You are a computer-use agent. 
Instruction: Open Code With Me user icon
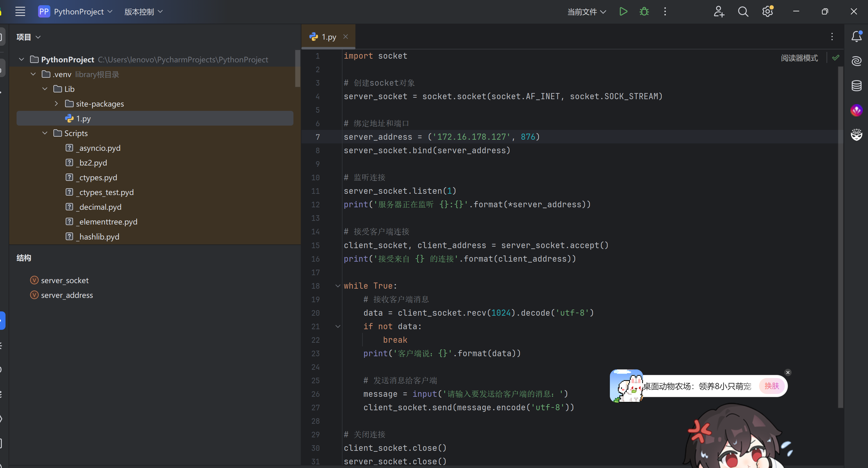coord(719,12)
